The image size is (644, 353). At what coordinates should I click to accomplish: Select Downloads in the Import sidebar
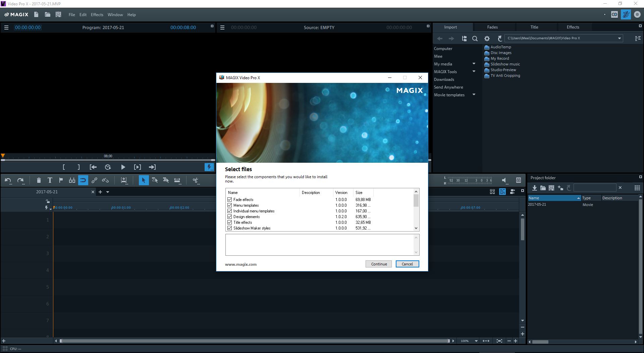pos(444,80)
